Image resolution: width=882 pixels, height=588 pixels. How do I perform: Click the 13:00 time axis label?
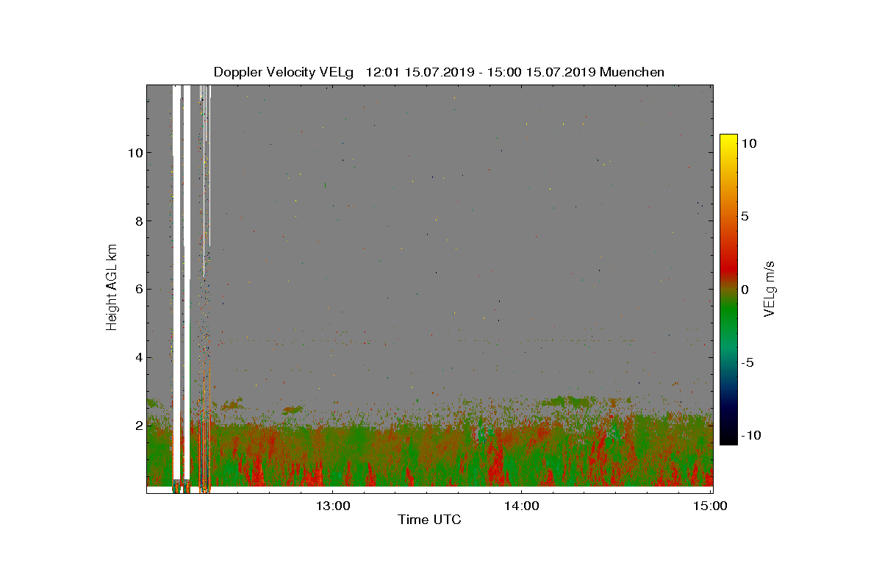[x=332, y=506]
